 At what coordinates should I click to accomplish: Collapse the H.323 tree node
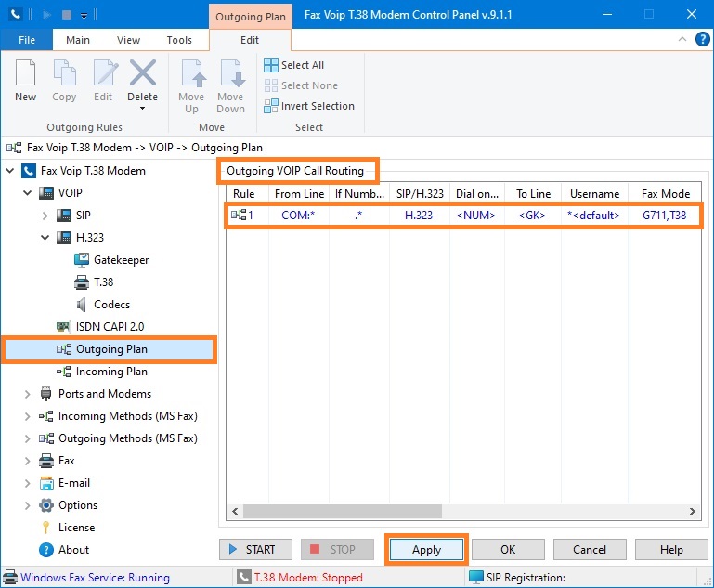[45, 238]
